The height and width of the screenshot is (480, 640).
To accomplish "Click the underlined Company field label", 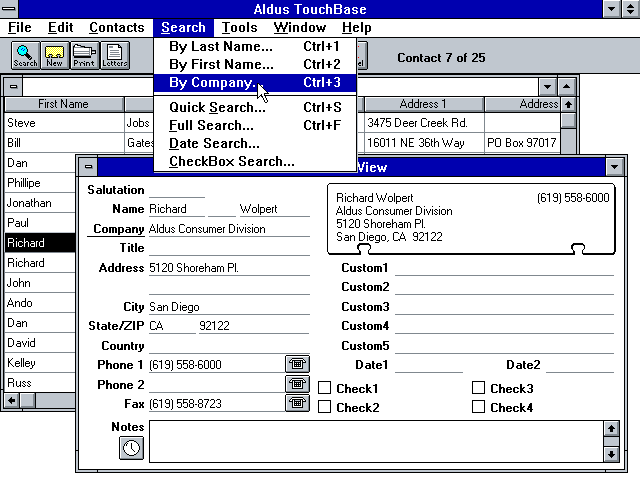I will [x=118, y=229].
